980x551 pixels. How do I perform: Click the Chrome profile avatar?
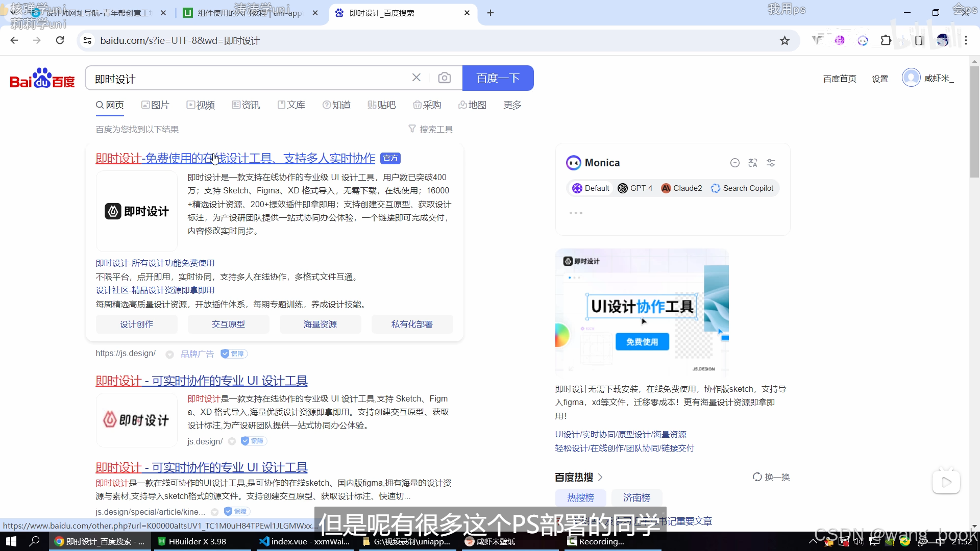point(942,40)
